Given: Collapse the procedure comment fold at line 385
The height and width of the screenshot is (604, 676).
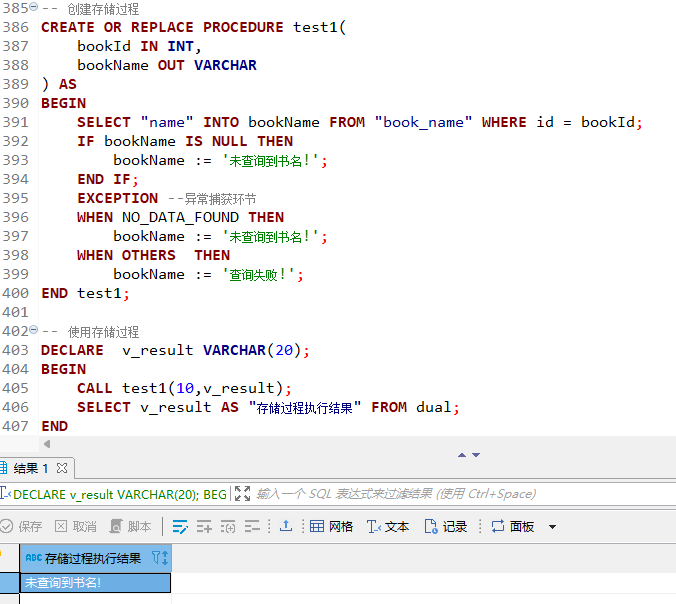Looking at the screenshot, I should tap(34, 8).
